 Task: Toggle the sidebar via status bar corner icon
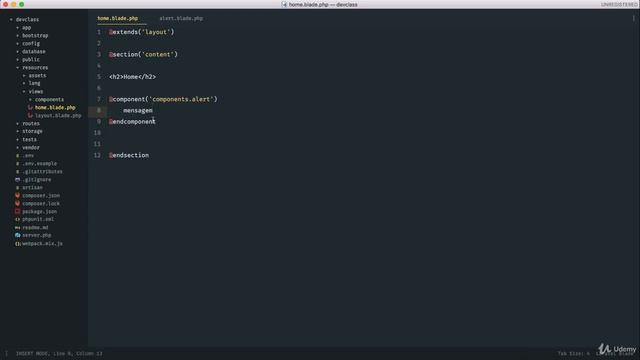click(x=6, y=353)
